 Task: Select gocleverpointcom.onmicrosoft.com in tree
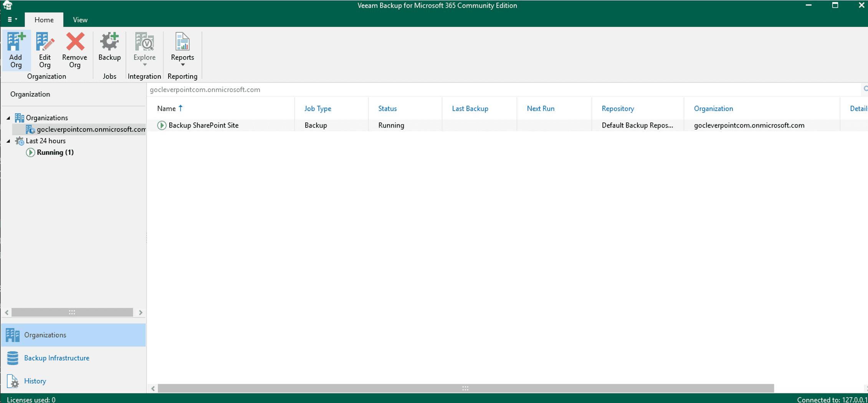coord(91,129)
